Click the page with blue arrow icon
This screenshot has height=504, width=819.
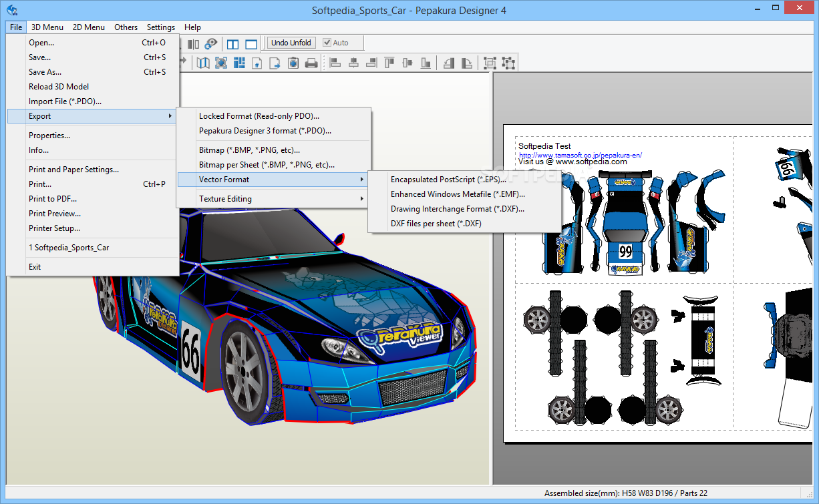[275, 63]
